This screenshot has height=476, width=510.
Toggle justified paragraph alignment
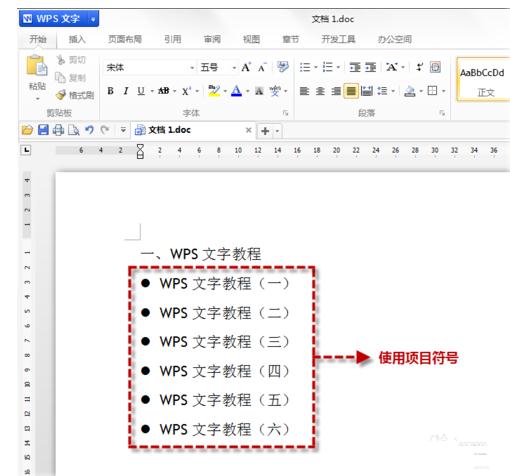[351, 91]
